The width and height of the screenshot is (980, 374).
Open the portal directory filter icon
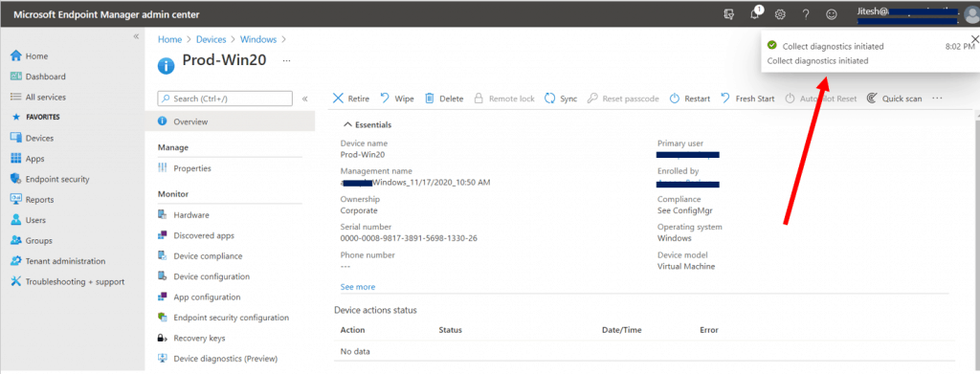pos(728,14)
